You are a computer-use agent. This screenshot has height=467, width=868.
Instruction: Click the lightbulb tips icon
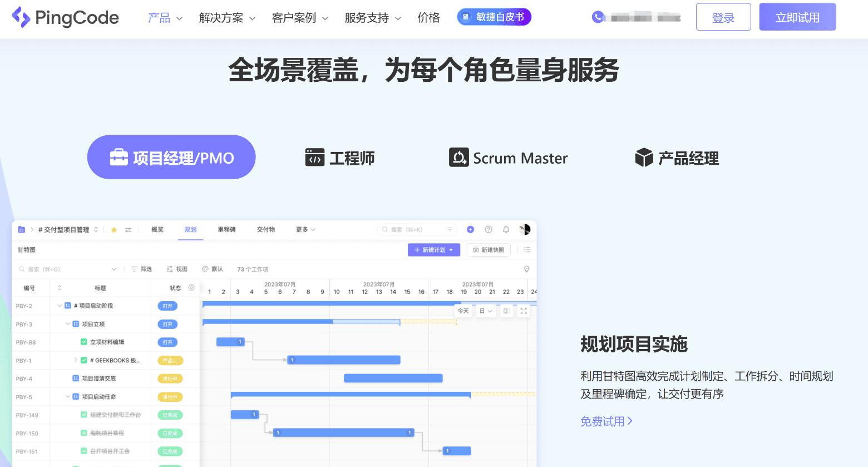coord(526,269)
